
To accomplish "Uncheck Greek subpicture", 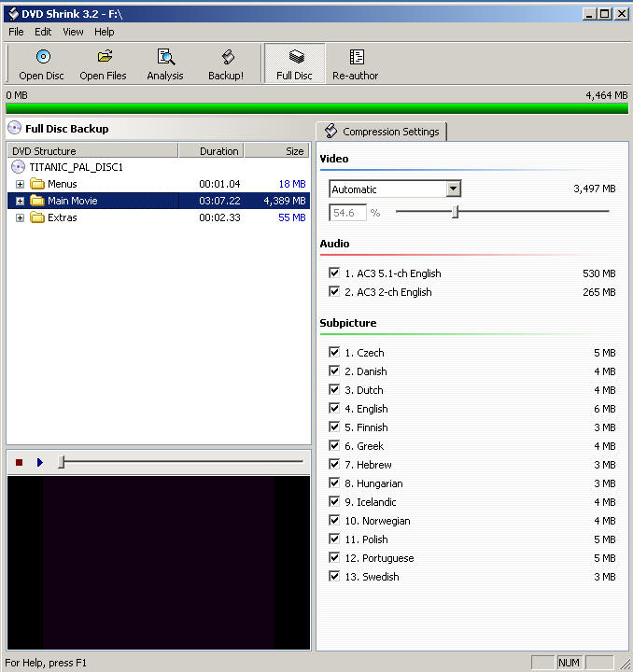I will [334, 445].
